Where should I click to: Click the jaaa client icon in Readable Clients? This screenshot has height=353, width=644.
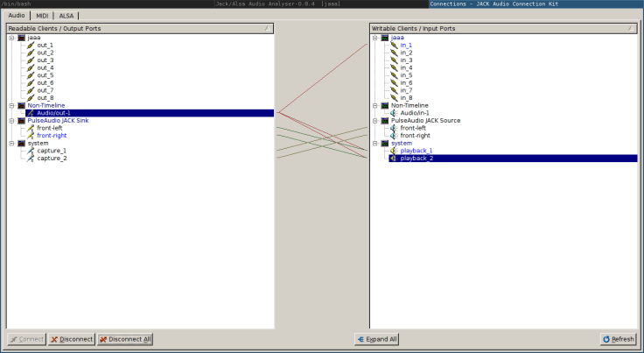[x=21, y=38]
